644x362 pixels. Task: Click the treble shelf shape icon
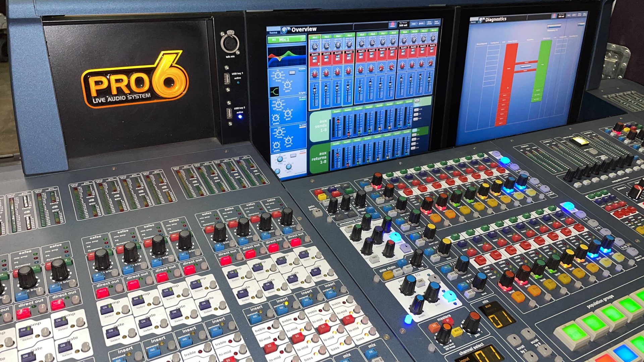pyautogui.click(x=275, y=92)
